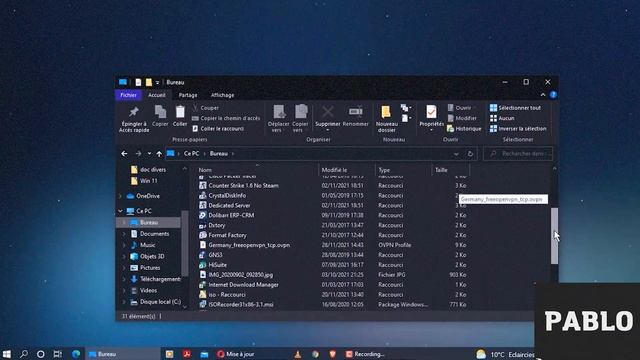Switch to the Affichage ribbon tab
This screenshot has width=640, height=360.
point(222,95)
